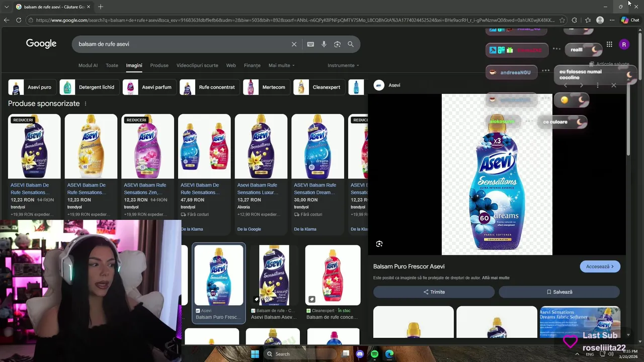
Task: Reload the current Google search page
Action: pyautogui.click(x=19, y=20)
